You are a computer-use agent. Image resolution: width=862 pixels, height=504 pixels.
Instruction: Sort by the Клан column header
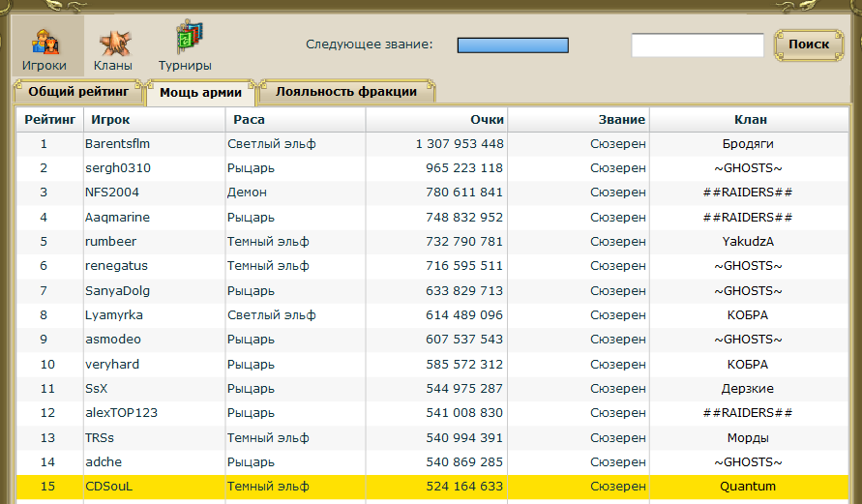(x=750, y=120)
